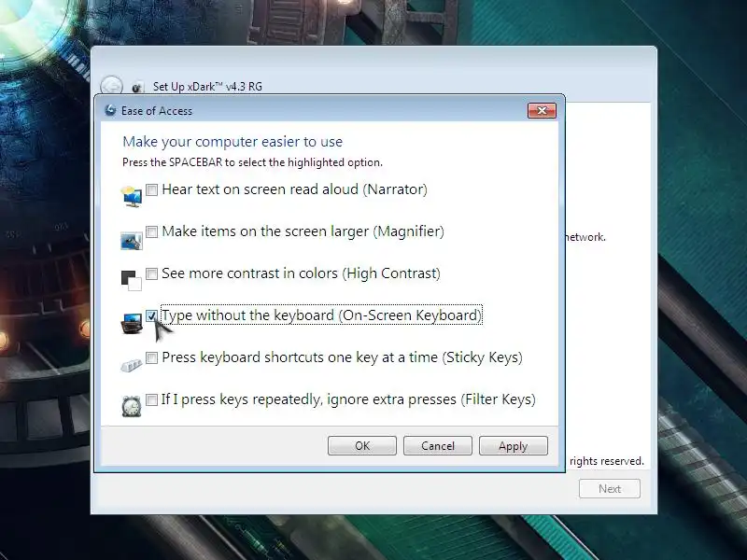Click the 'If I press keys repeatedly' Filter Keys label

click(x=348, y=399)
